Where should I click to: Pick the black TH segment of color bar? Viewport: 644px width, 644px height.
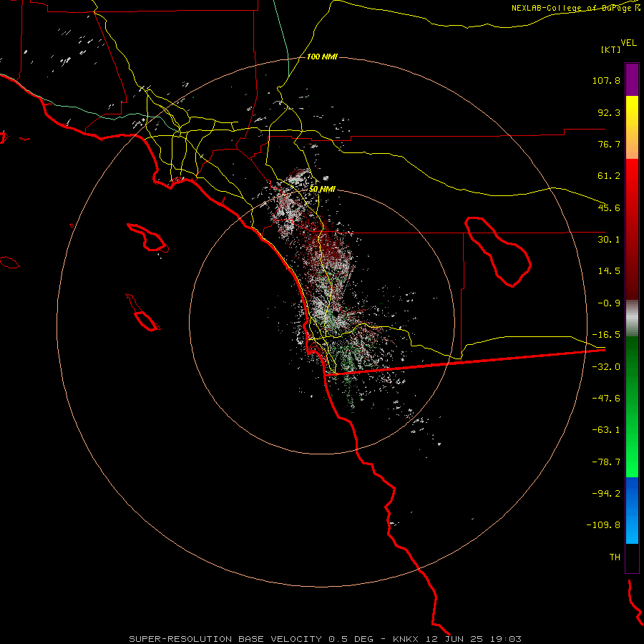click(632, 558)
